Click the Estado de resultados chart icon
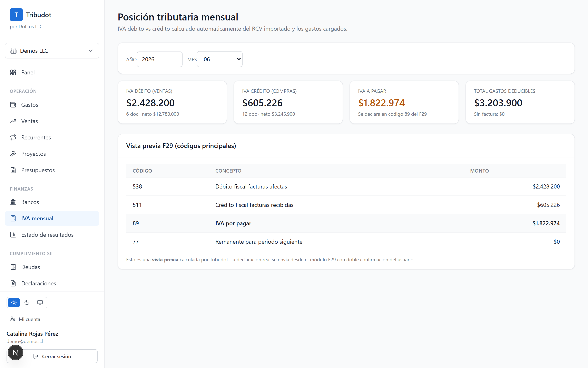This screenshot has height=368, width=588. (x=13, y=235)
